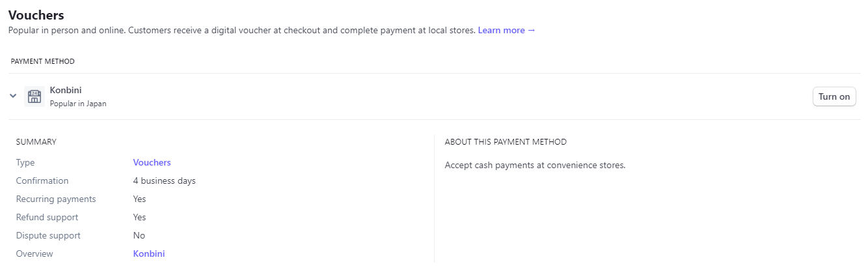Screen dimensions: 868x275
Task: Click the Dispute support label
Action: 48,235
